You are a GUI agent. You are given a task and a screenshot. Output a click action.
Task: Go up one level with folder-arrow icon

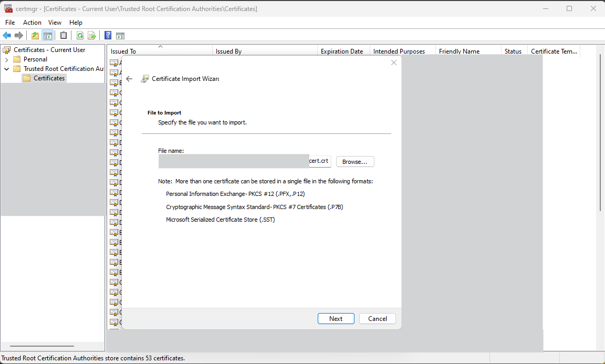pos(35,36)
